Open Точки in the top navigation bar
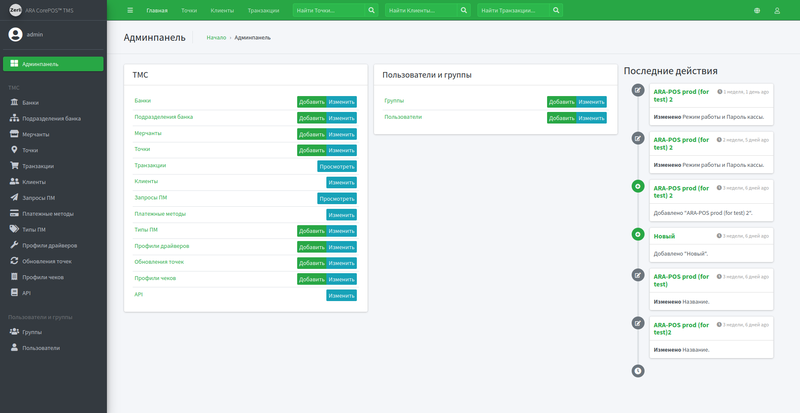The height and width of the screenshot is (413, 800). click(189, 10)
